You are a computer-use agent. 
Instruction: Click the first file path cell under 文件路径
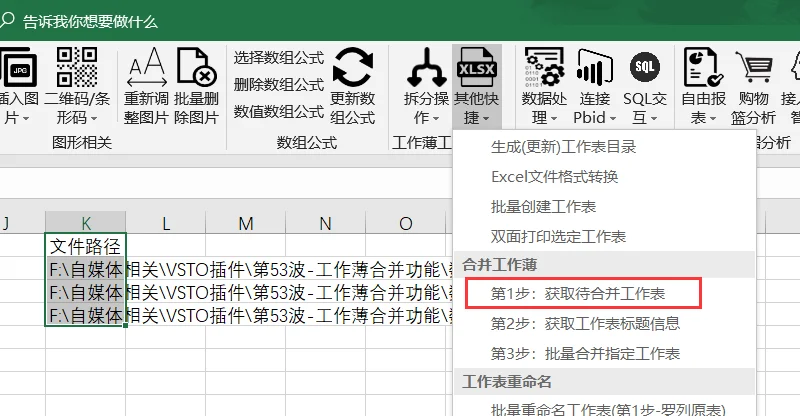pos(85,269)
